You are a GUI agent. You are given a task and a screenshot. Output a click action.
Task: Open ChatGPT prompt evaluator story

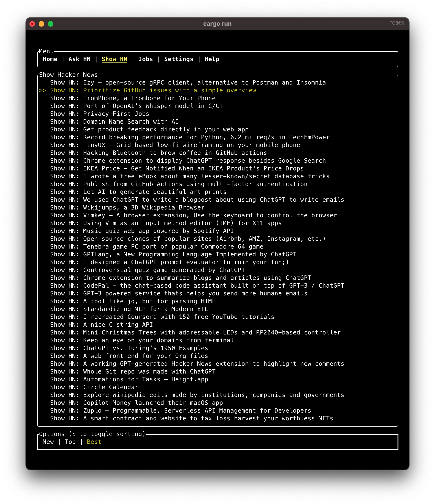[169, 262]
